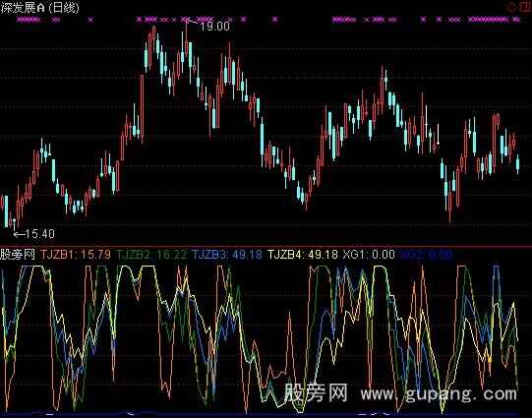Click the chart title 深发展A (日线)
Image resolution: width=532 pixels, height=418 pixels.
point(40,8)
